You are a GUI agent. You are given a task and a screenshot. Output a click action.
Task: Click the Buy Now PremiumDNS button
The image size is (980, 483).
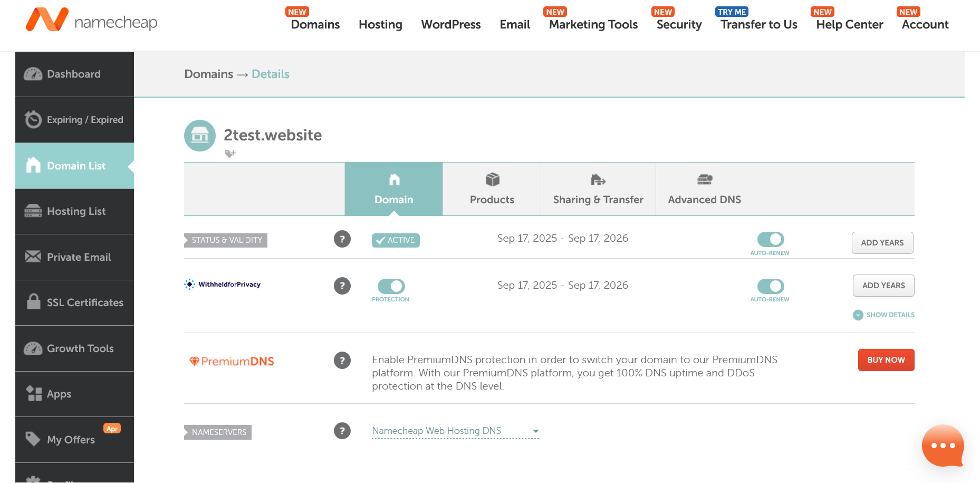coord(886,360)
